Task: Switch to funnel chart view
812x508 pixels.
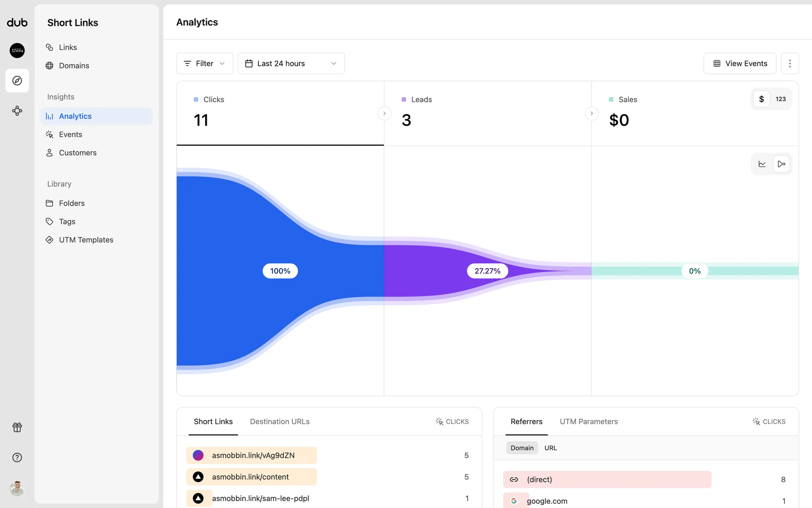Action: [781, 164]
